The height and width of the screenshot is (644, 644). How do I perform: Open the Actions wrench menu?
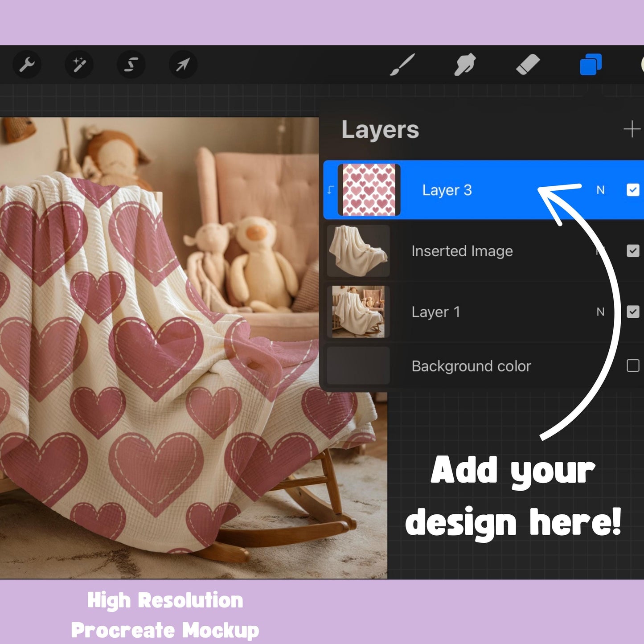click(27, 65)
